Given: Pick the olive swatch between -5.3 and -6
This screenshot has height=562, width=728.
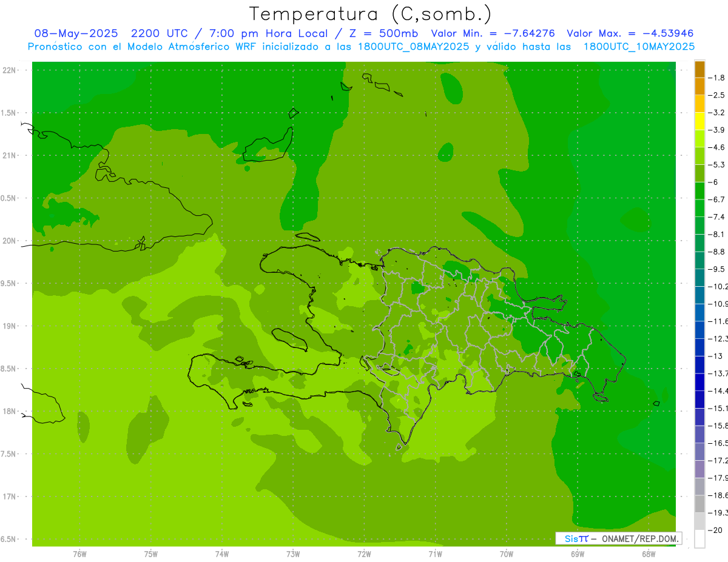Looking at the screenshot, I should (x=699, y=173).
